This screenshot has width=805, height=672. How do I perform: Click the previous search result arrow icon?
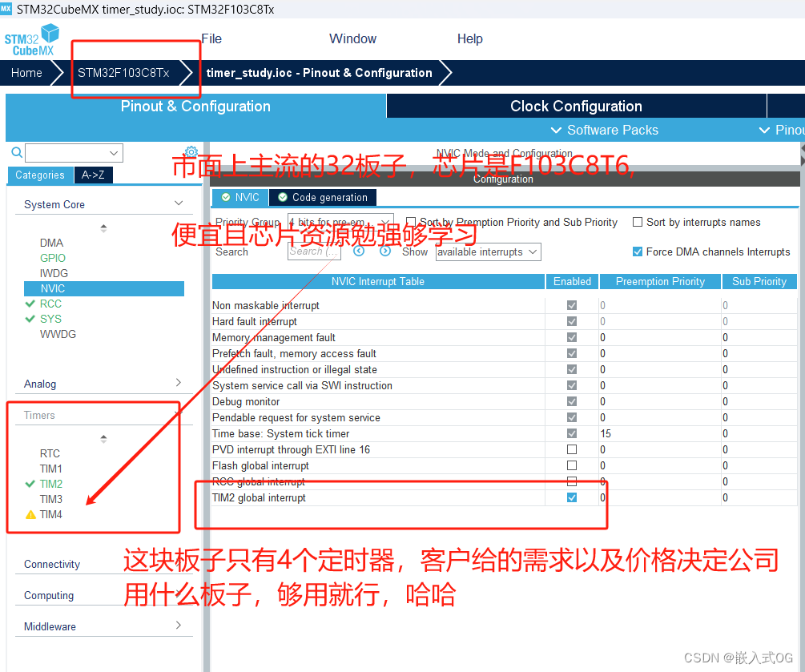tap(359, 251)
